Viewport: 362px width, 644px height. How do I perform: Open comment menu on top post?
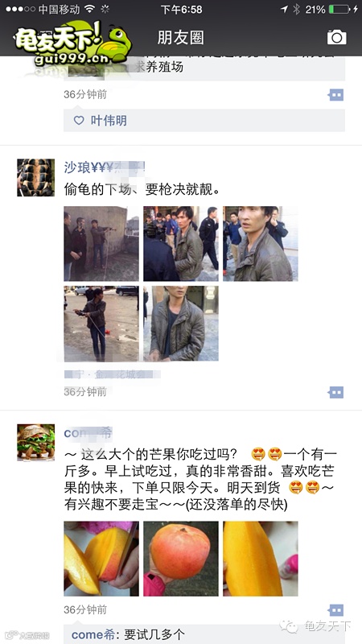tap(335, 95)
